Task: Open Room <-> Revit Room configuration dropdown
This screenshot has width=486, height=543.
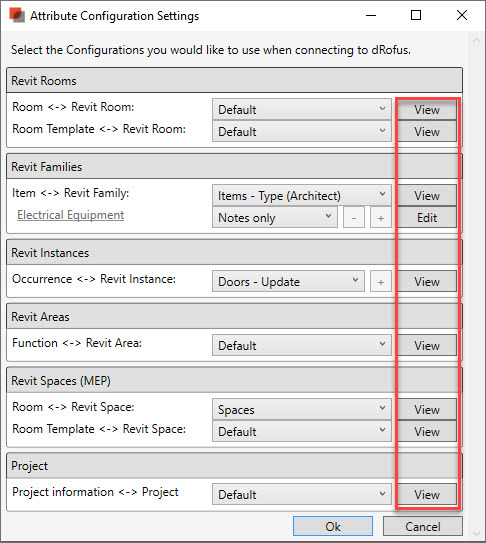Action: click(302, 110)
